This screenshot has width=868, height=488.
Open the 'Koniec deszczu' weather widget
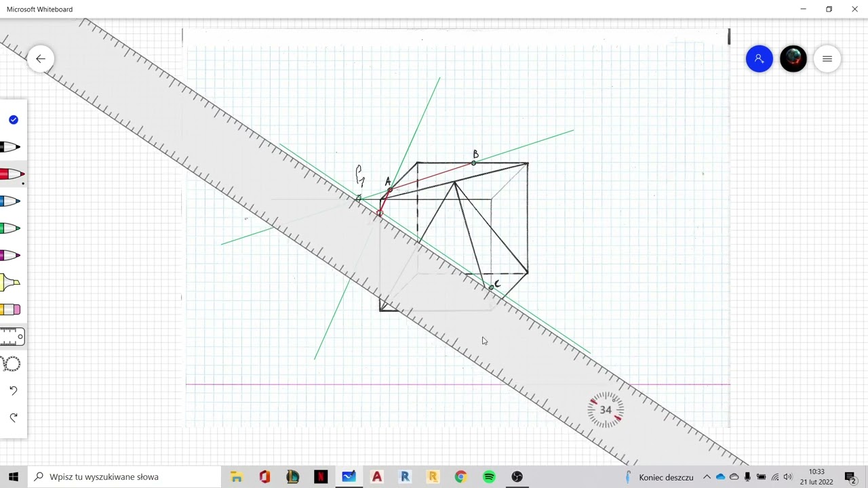(659, 477)
